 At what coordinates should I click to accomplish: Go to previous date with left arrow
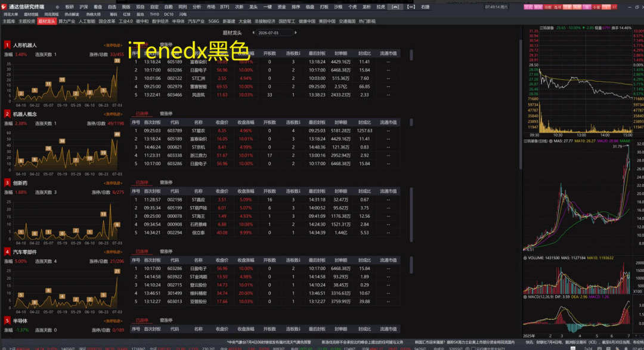(x=253, y=32)
